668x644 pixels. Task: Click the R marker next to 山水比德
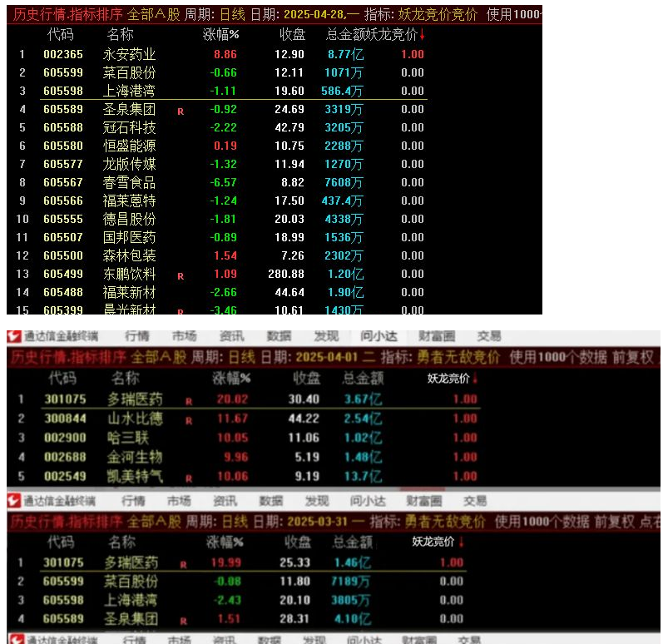pos(189,421)
